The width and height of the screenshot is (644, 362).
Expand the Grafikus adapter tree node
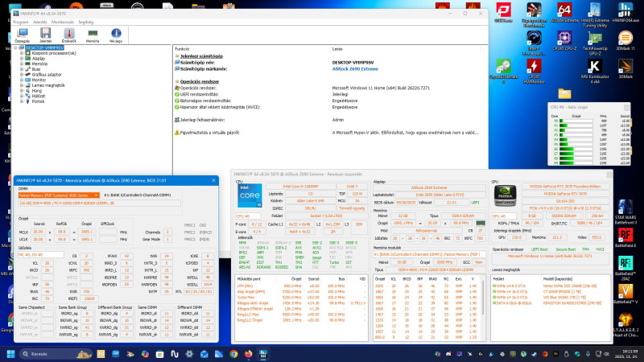point(22,74)
